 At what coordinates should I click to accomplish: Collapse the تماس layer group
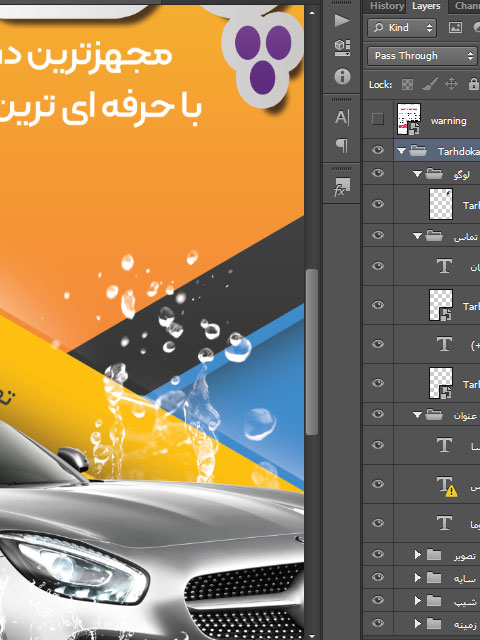pyautogui.click(x=417, y=236)
